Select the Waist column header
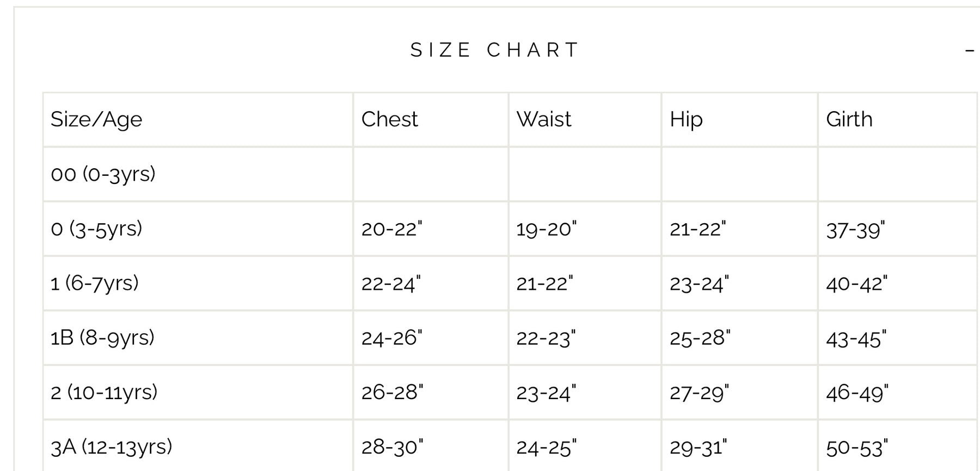 [x=544, y=119]
